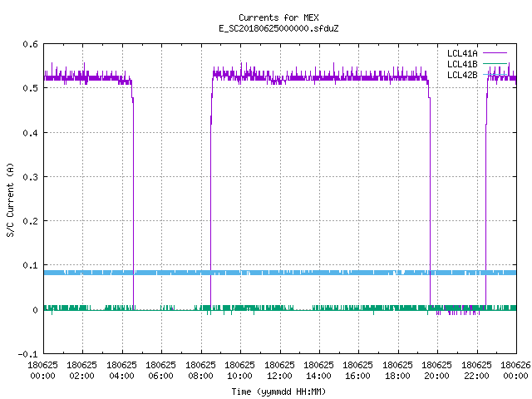Image resolution: width=532 pixels, height=399 pixels.
Task: Click the blue LCL42B legend line sample
Action: point(495,75)
